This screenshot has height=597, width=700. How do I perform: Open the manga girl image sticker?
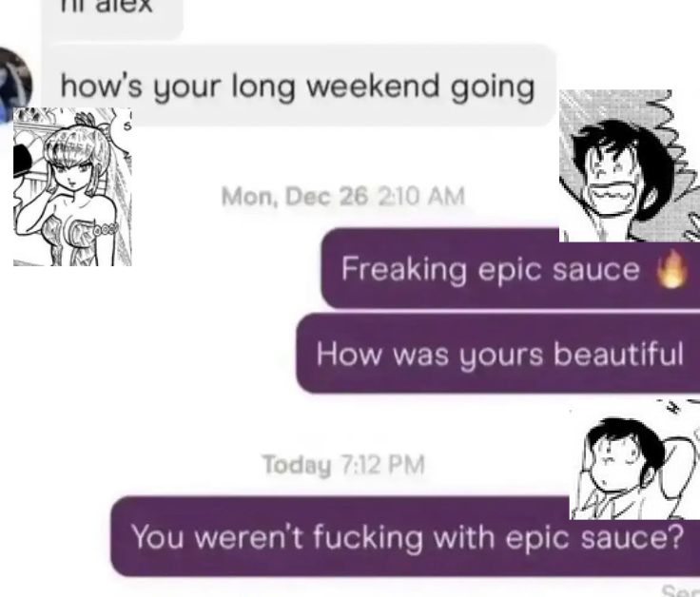[x=72, y=186]
